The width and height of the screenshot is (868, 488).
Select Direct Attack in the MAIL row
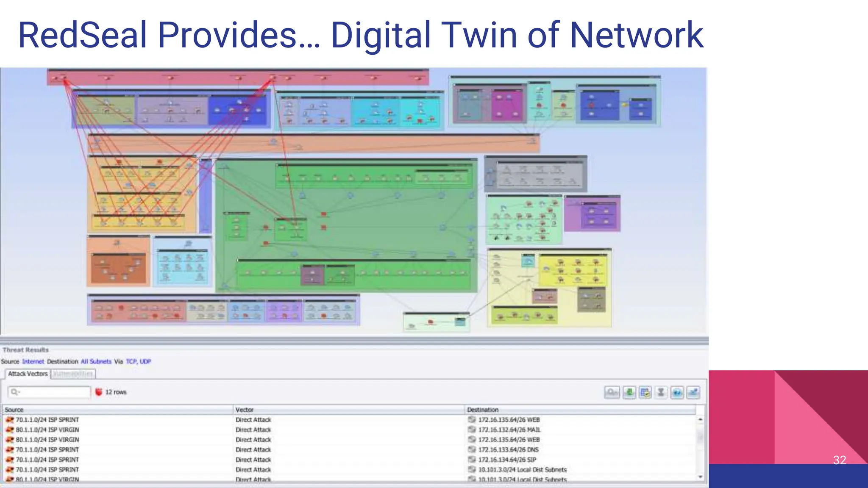click(253, 430)
